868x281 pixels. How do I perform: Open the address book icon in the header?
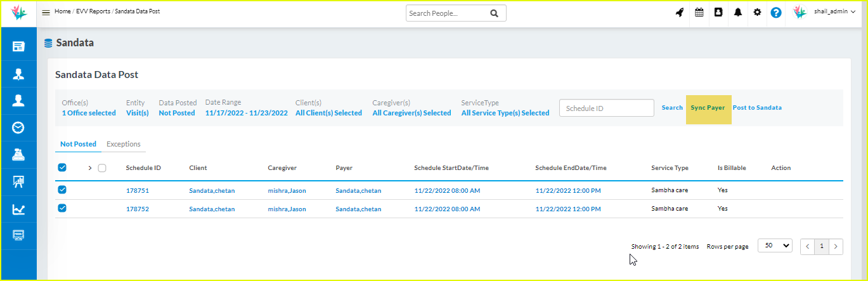tap(718, 13)
